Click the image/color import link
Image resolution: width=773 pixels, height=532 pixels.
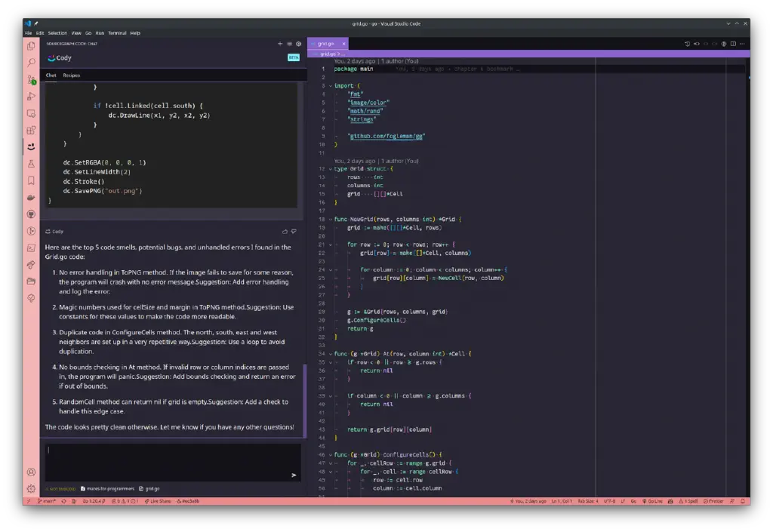click(368, 103)
